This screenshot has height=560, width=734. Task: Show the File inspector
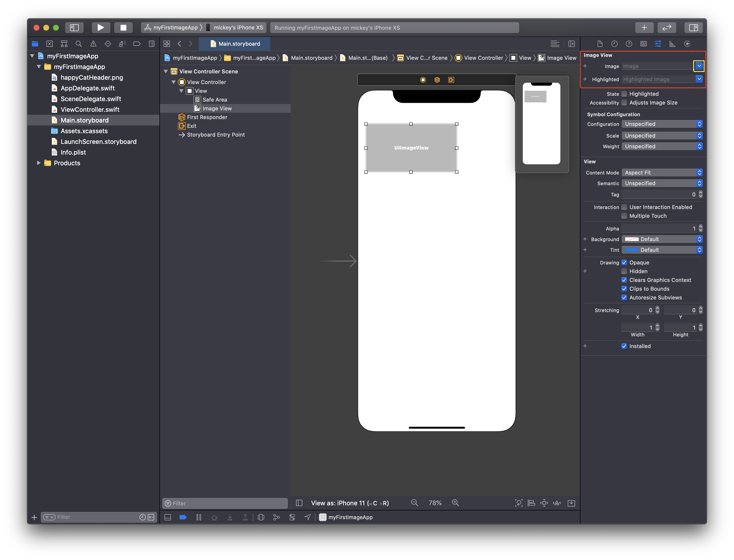tap(600, 44)
